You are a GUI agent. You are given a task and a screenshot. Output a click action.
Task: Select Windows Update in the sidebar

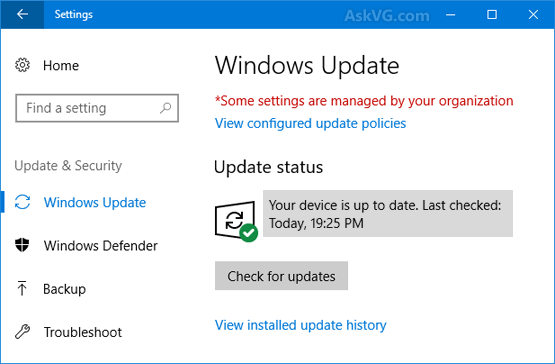point(95,203)
